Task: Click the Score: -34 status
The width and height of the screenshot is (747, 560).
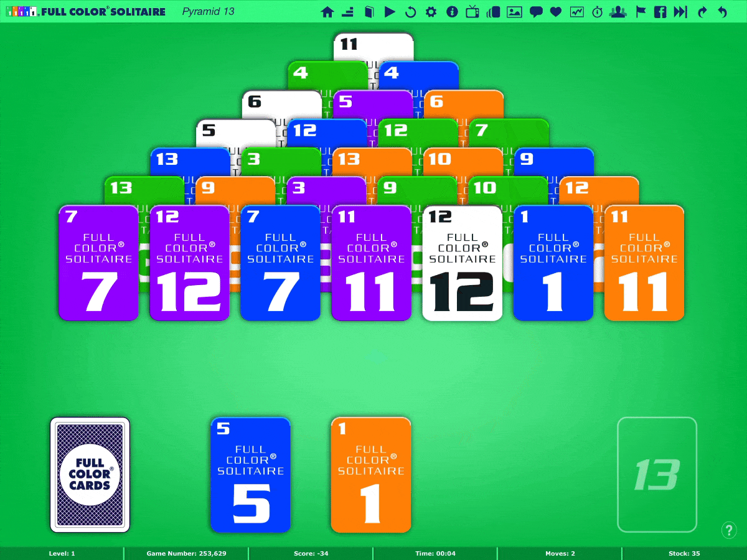Action: [311, 553]
